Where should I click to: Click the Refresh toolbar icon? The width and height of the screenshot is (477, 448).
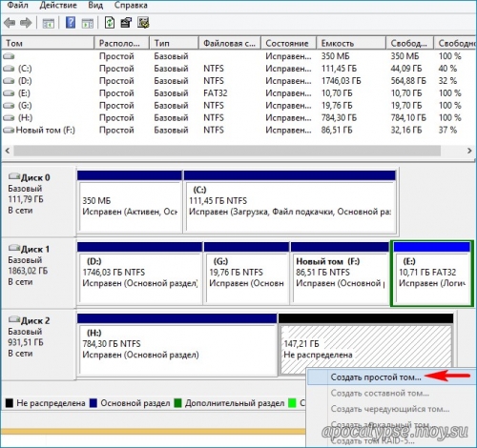pos(110,23)
